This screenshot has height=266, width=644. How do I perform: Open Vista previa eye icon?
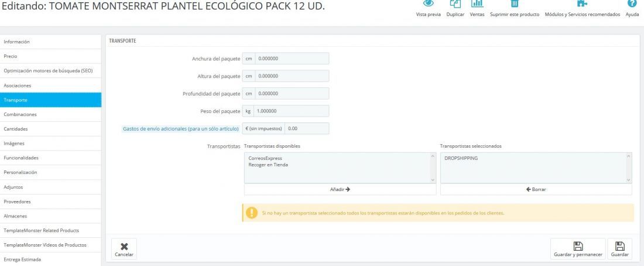pos(429,4)
